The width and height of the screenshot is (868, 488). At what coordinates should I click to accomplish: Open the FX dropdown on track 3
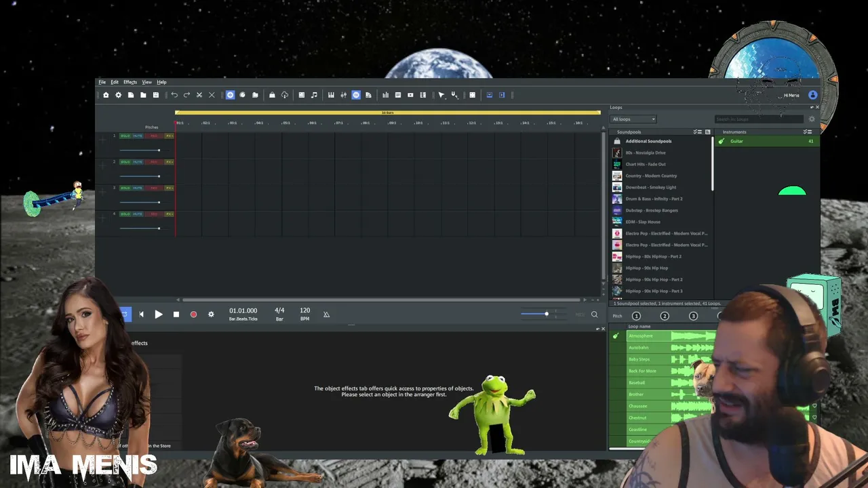point(169,188)
